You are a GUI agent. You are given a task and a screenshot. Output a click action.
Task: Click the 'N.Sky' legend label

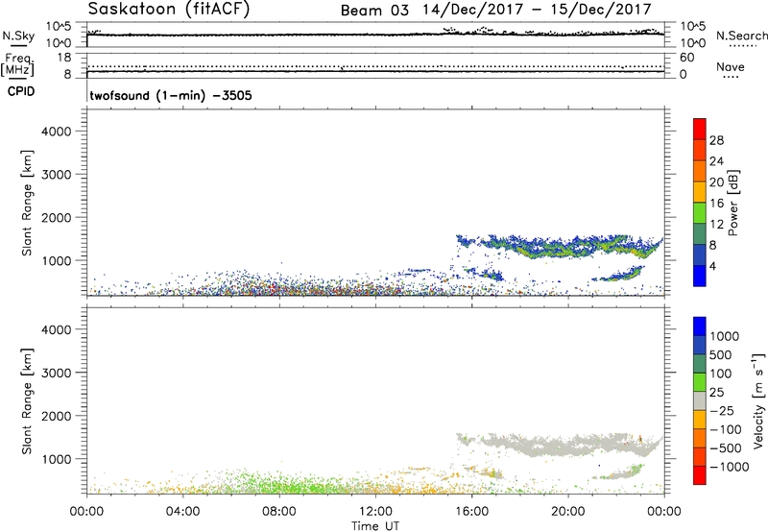[18, 36]
